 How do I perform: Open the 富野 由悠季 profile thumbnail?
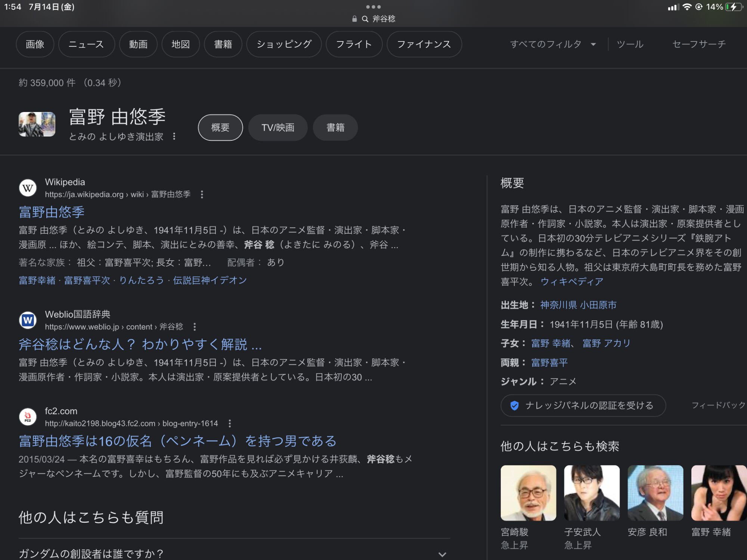[37, 124]
